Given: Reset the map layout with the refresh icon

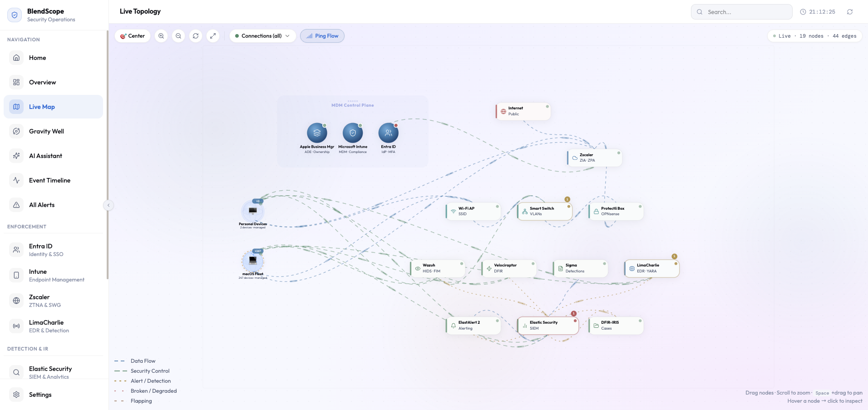Looking at the screenshot, I should (x=196, y=36).
